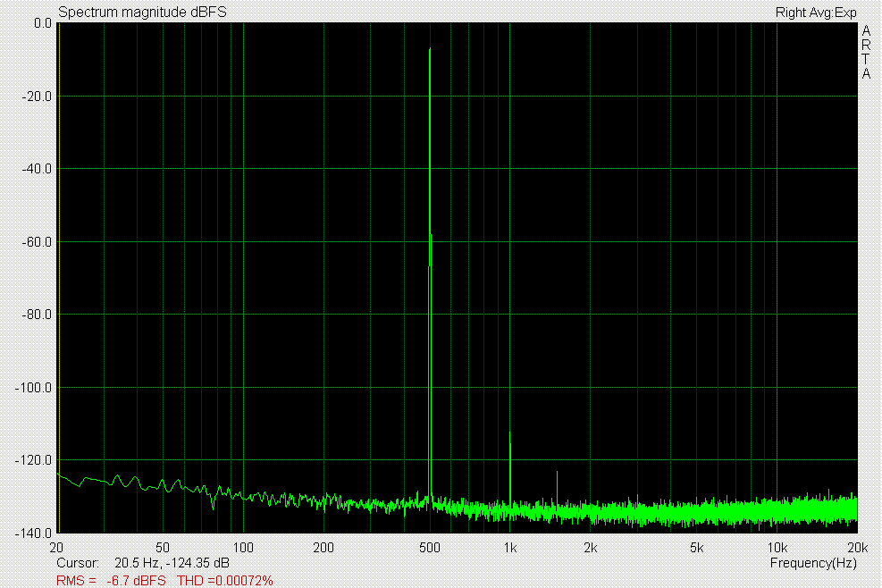Click the 'Frequency(Hz)' axis label
This screenshot has width=882, height=588.
(x=813, y=563)
